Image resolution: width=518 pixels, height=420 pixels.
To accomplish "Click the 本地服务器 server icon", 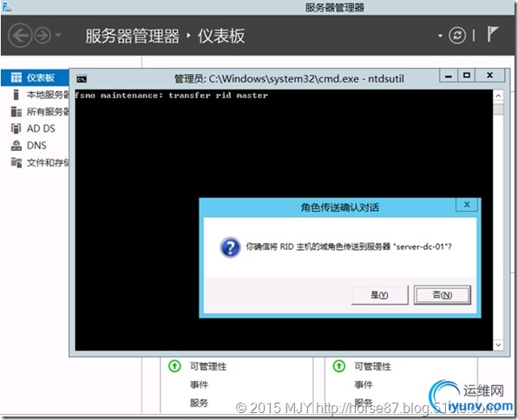I will click(16, 95).
